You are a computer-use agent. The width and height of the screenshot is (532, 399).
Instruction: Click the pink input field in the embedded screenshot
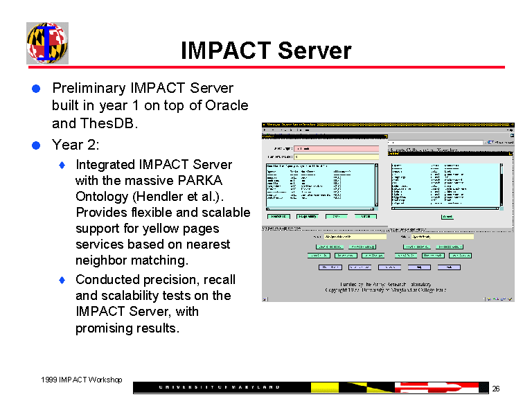[337, 148]
